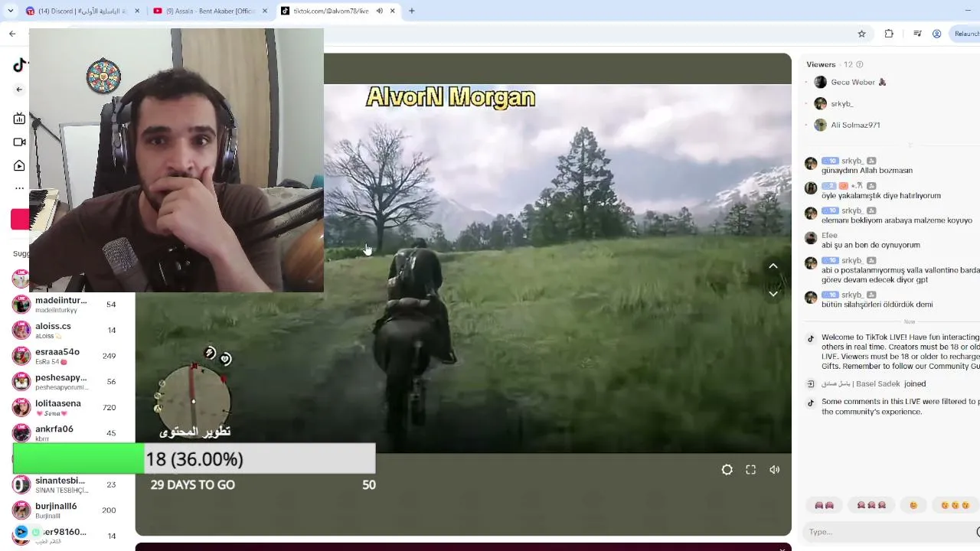Open the sidebar More options dots
Viewport: 980px width, 551px height.
tap(19, 188)
